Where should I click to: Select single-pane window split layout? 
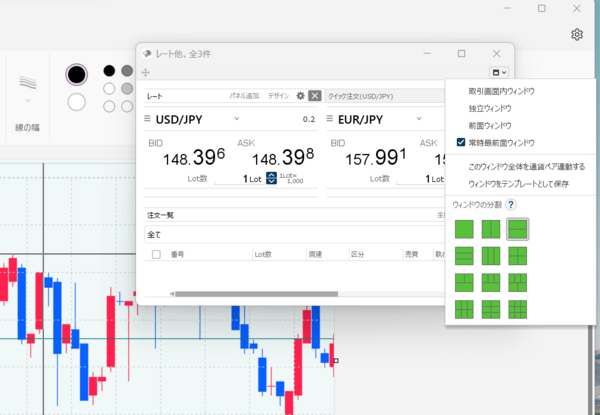464,229
